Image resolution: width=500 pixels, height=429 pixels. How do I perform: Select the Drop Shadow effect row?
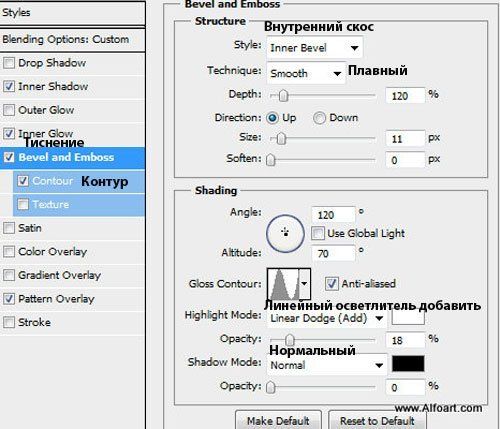click(72, 63)
